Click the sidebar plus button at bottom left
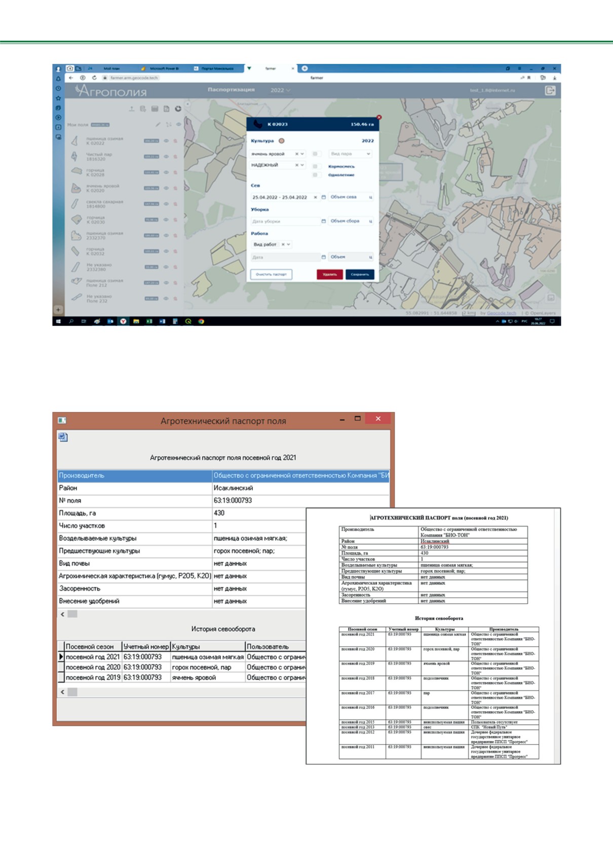 tap(58, 309)
